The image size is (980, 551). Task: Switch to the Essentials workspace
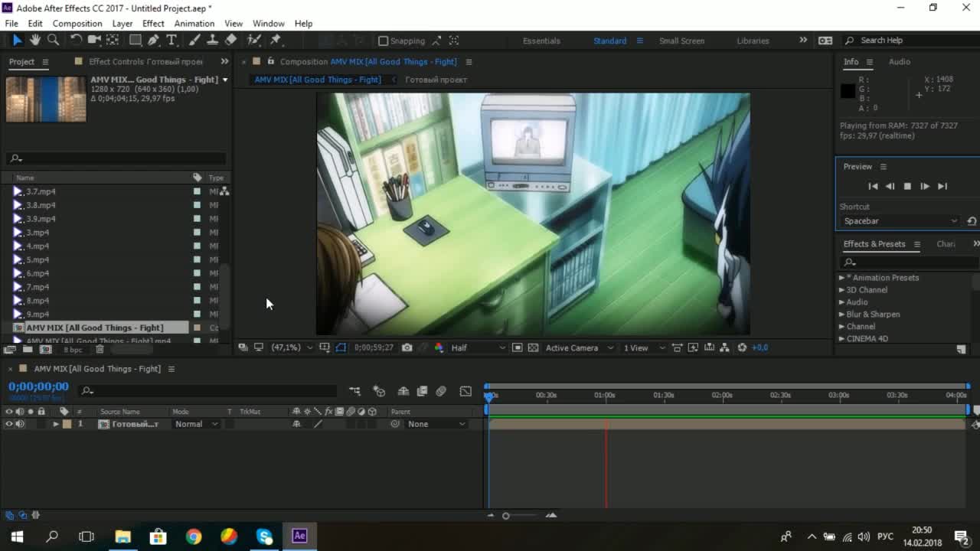[541, 41]
